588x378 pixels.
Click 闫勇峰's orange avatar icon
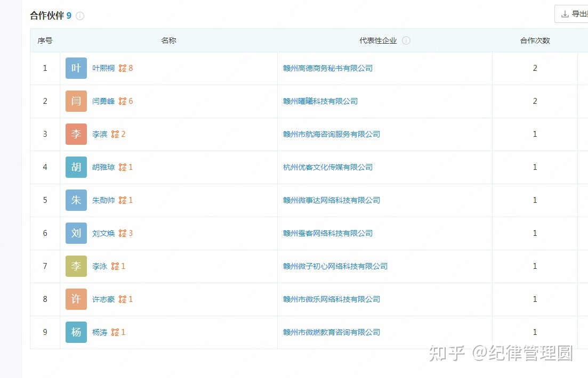[x=76, y=101]
